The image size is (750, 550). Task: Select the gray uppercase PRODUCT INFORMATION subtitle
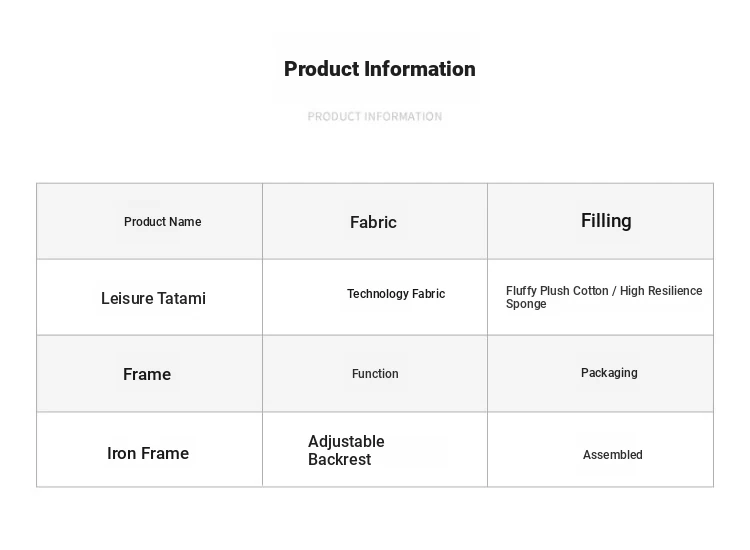[x=375, y=116]
